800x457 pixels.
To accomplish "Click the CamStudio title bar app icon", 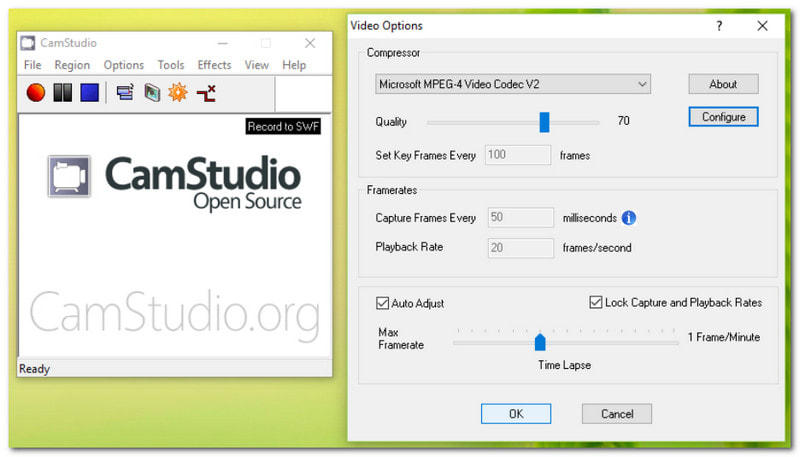I will [28, 43].
